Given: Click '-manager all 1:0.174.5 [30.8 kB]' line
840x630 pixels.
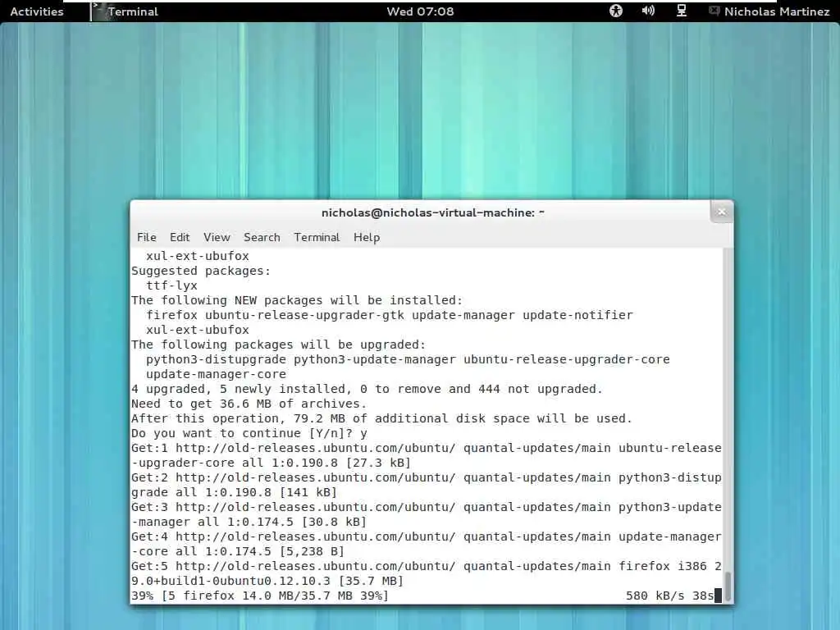Looking at the screenshot, I should click(x=249, y=522).
